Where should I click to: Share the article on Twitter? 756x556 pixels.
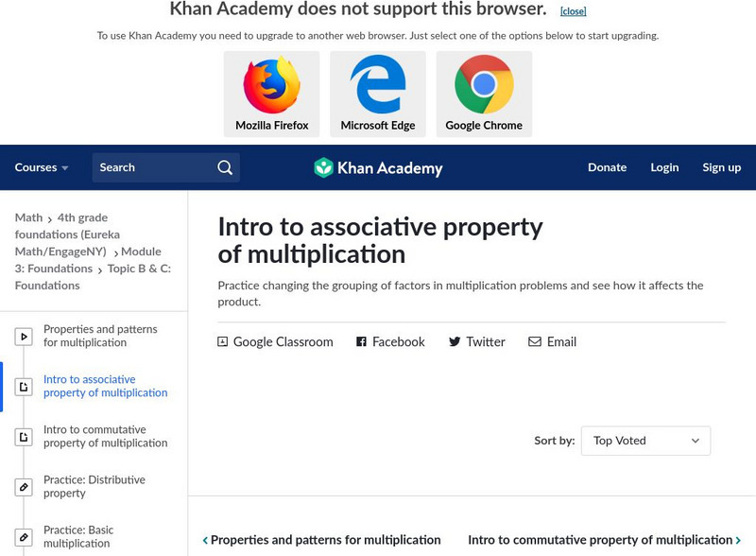tap(476, 342)
